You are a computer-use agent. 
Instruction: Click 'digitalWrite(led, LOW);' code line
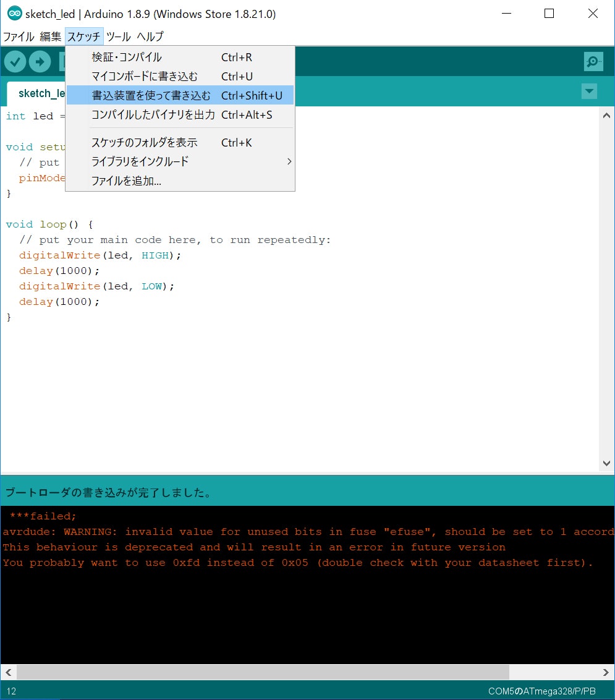(x=96, y=286)
